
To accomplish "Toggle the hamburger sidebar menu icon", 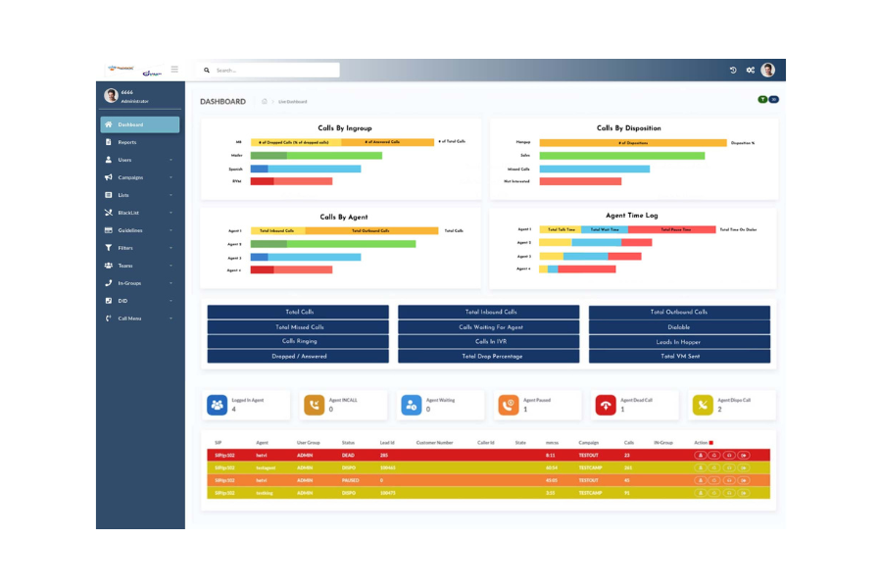I will (x=174, y=70).
